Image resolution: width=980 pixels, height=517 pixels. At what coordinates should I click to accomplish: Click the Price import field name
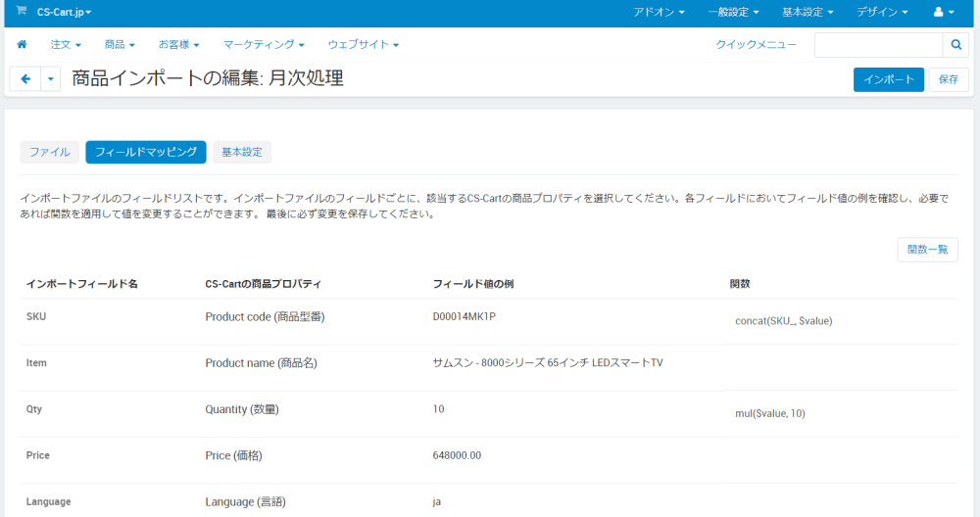click(x=37, y=455)
